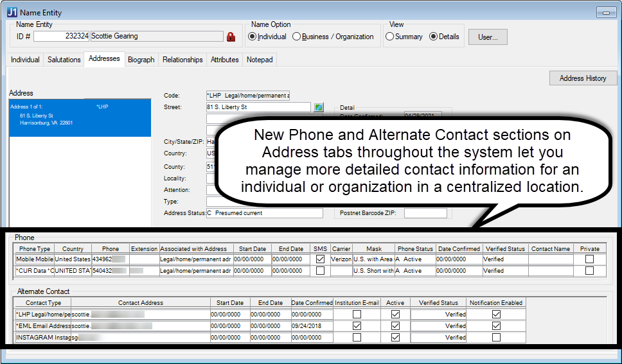The width and height of the screenshot is (622, 364).
Task: Select the Business / Organization radio button
Action: [x=296, y=37]
